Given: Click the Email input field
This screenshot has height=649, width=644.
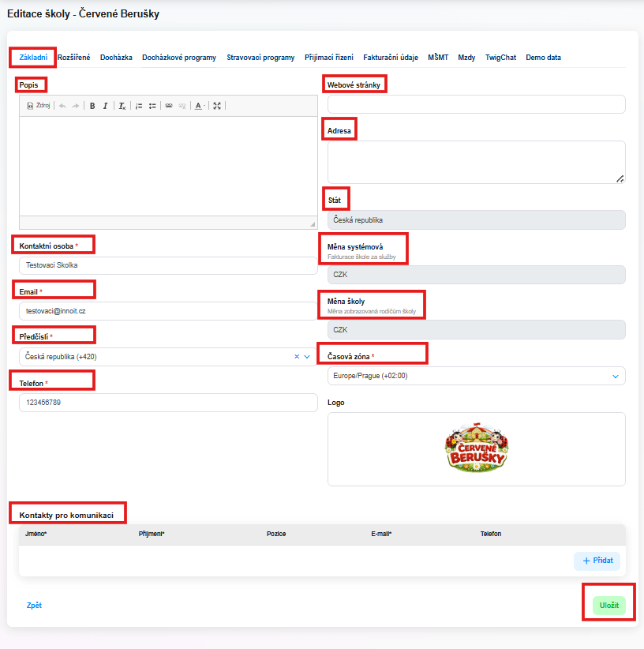Looking at the screenshot, I should coord(168,311).
